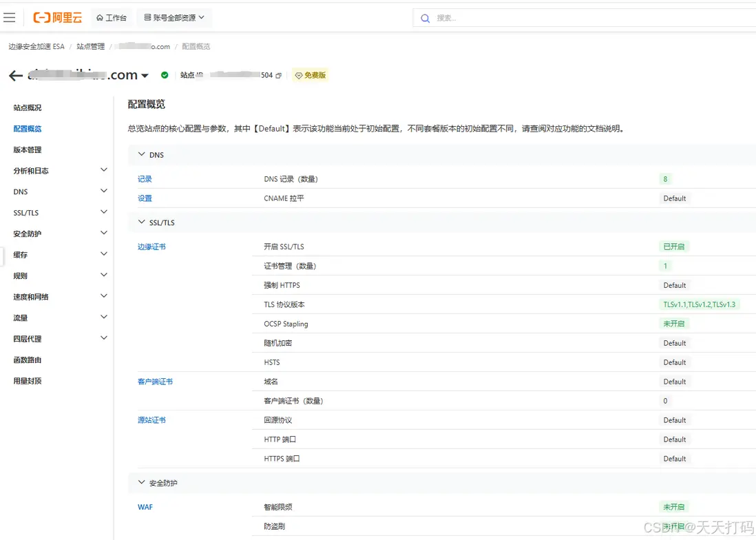
Task: Copy the site ID with copy icon
Action: [x=278, y=75]
